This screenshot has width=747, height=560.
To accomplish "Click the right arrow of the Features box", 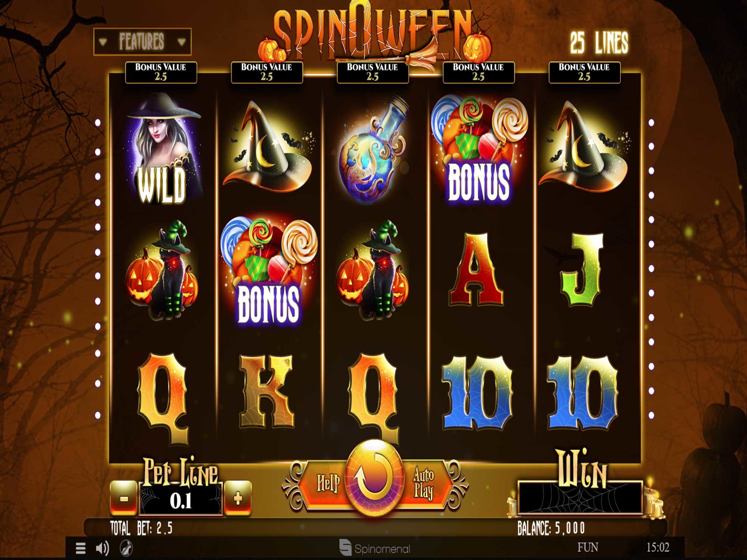I will click(182, 42).
